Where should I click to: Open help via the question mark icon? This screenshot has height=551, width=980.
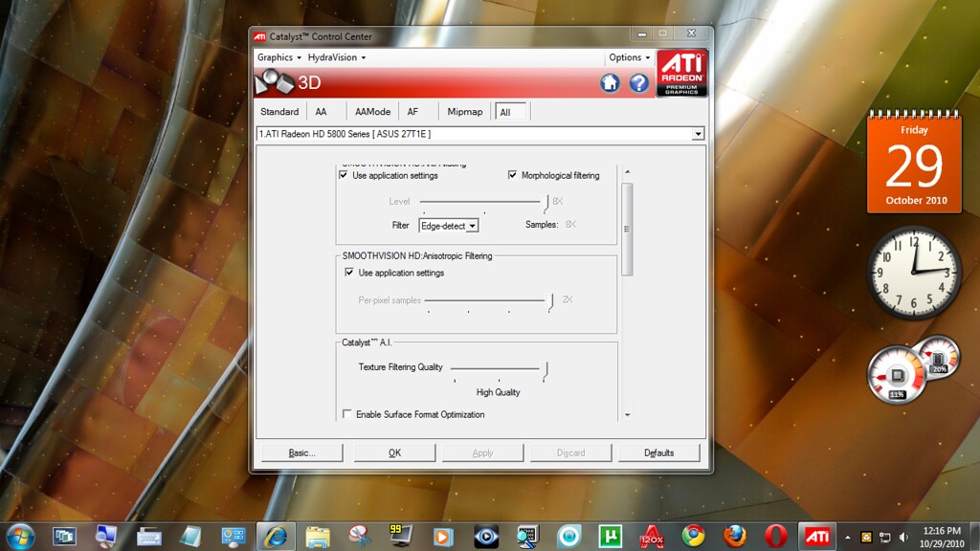[x=638, y=83]
